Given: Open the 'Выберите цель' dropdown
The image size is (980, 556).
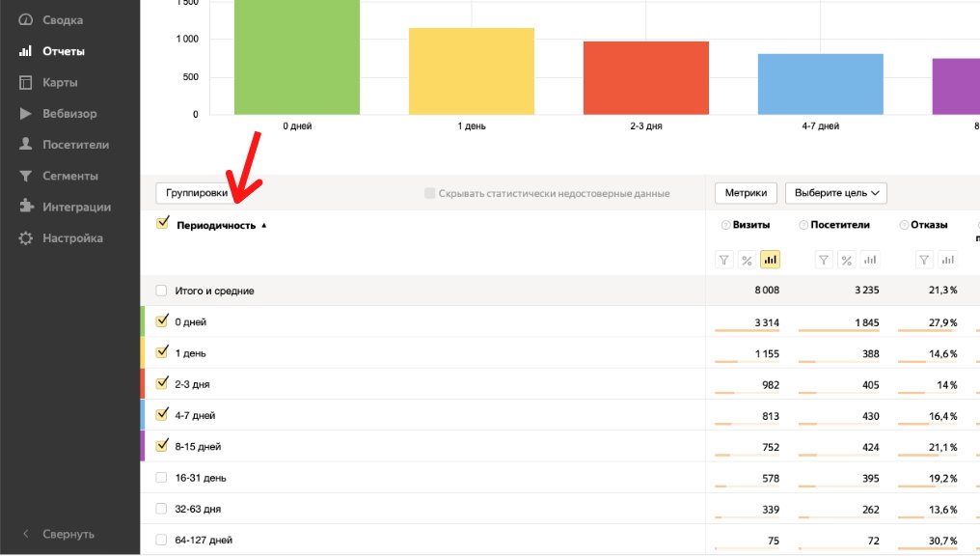Looking at the screenshot, I should pyautogui.click(x=835, y=193).
